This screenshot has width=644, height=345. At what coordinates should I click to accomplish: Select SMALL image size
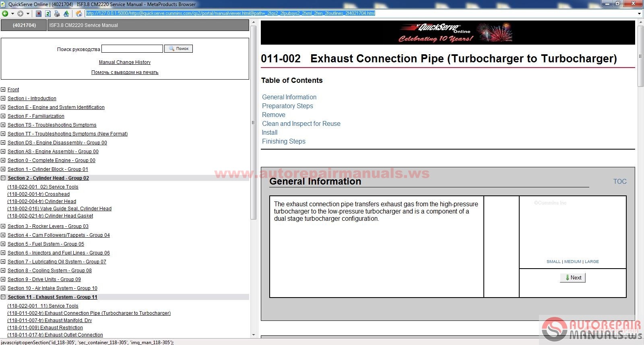click(553, 262)
